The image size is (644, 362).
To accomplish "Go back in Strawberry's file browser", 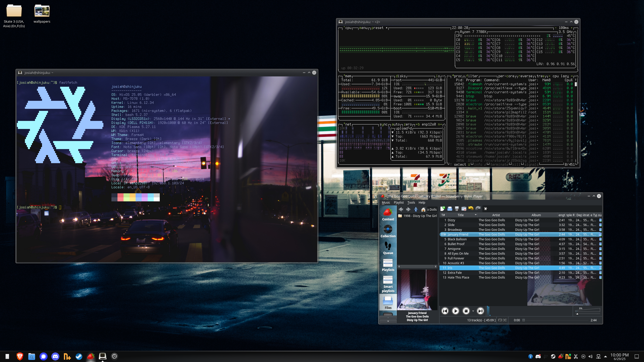I will (401, 209).
